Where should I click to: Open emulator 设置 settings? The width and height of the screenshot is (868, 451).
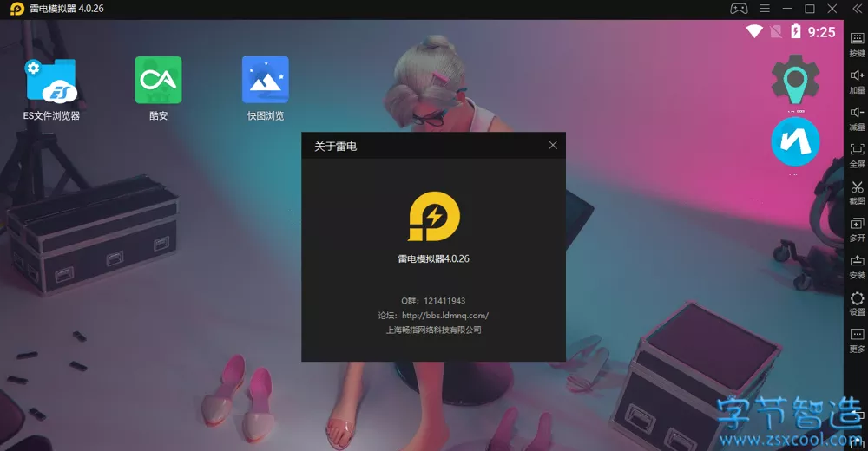[x=857, y=304]
